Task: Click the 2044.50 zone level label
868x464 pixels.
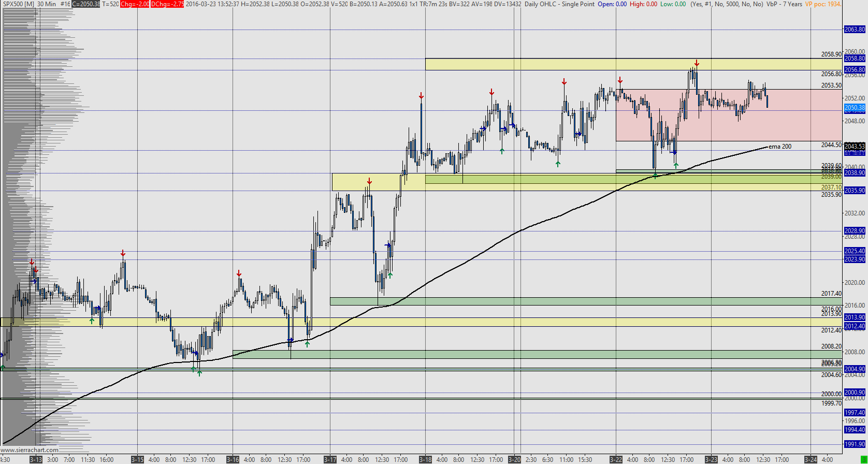Action: point(831,145)
